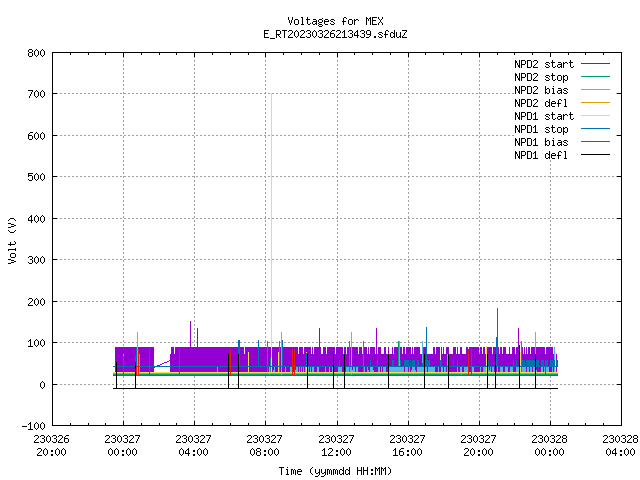Click the file name E_RT20230326213439.sfduZ

pyautogui.click(x=335, y=34)
